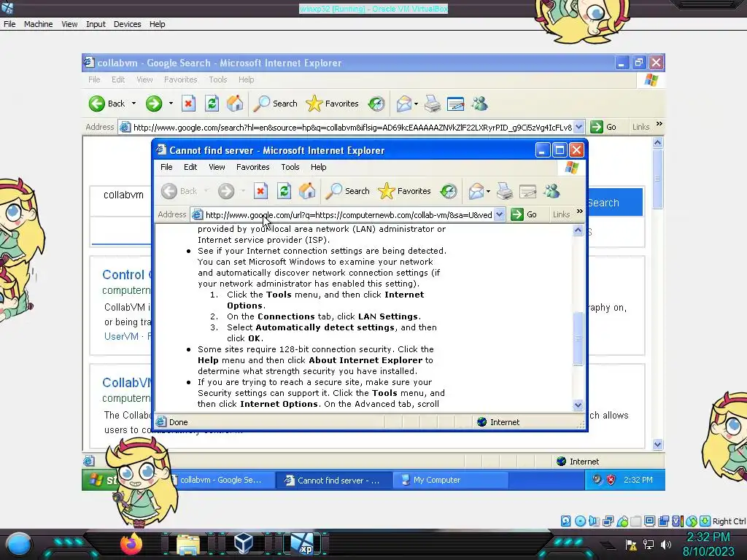Click Refresh icon in Google Search window

tap(212, 104)
